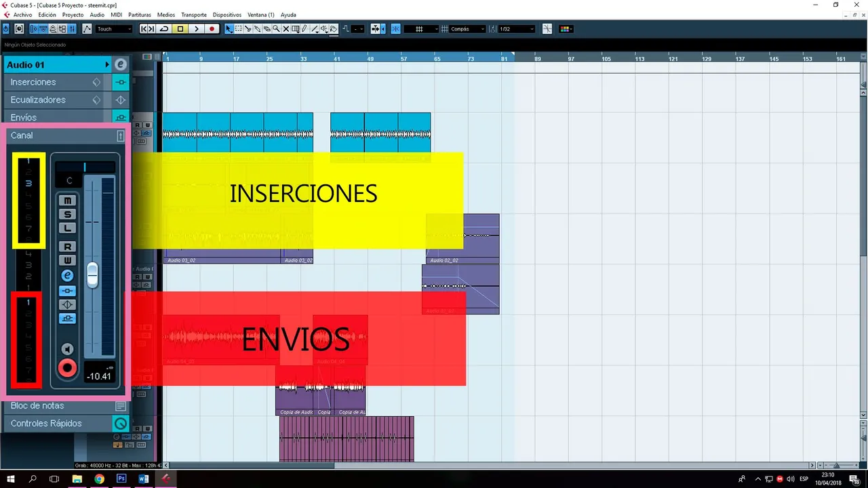Toggle the Cycle loop button
The height and width of the screenshot is (488, 868).
(163, 28)
